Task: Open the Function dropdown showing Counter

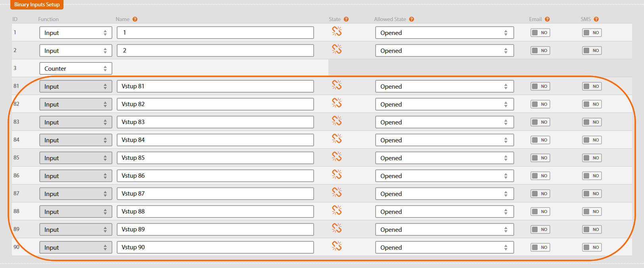Action: coord(75,68)
